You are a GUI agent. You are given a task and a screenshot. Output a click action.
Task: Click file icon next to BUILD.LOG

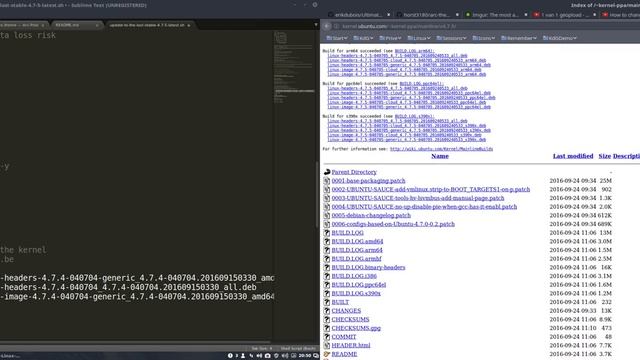pos(327,233)
